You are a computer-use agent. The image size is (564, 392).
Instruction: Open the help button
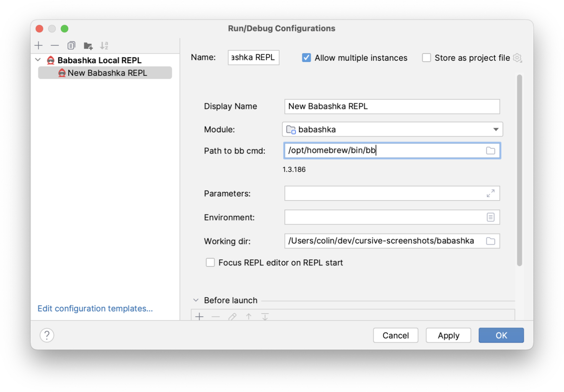(x=47, y=335)
